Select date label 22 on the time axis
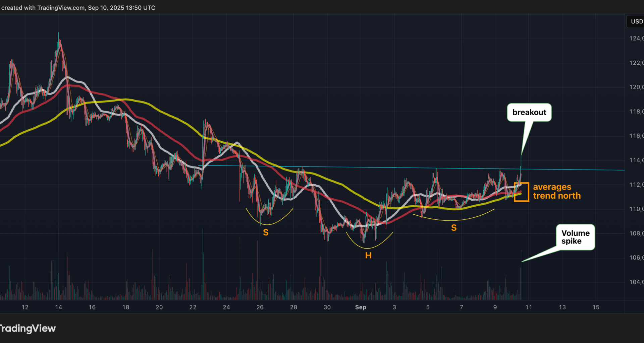 193,307
